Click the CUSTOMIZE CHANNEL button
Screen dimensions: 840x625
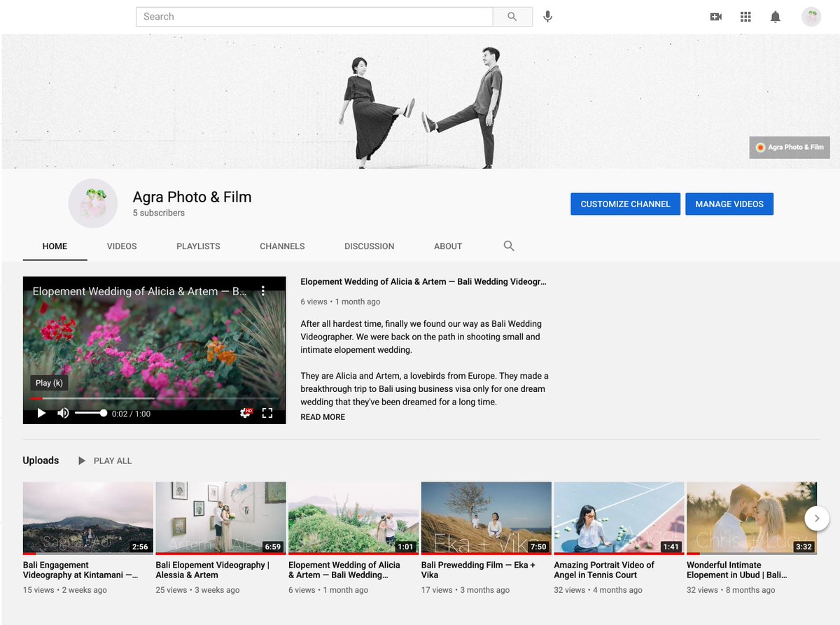(625, 204)
